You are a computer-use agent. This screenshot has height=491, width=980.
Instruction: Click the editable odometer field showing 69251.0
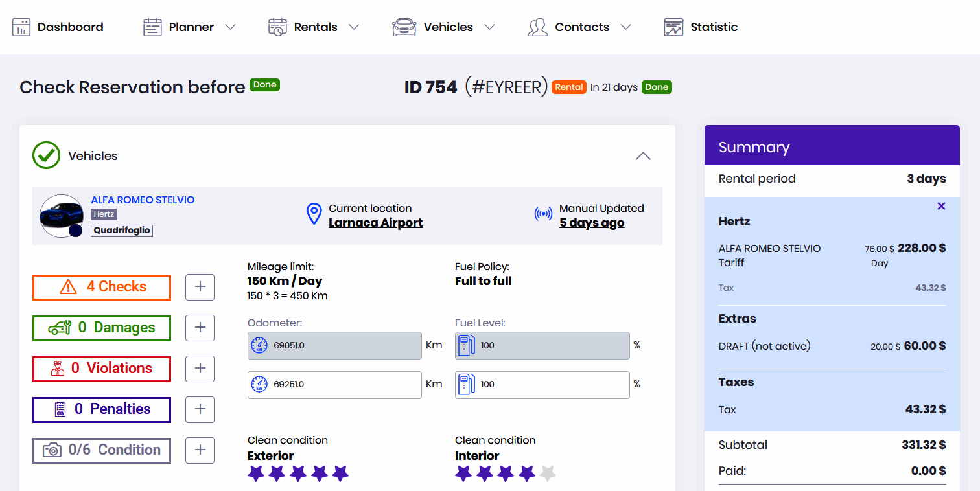pos(344,385)
